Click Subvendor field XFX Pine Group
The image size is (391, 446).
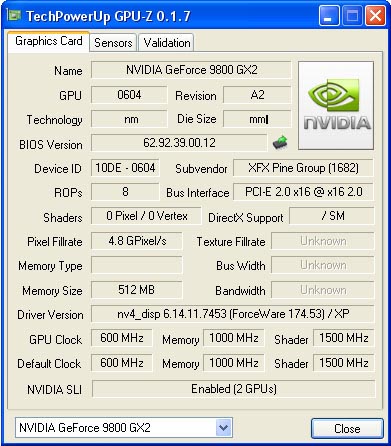tap(303, 168)
